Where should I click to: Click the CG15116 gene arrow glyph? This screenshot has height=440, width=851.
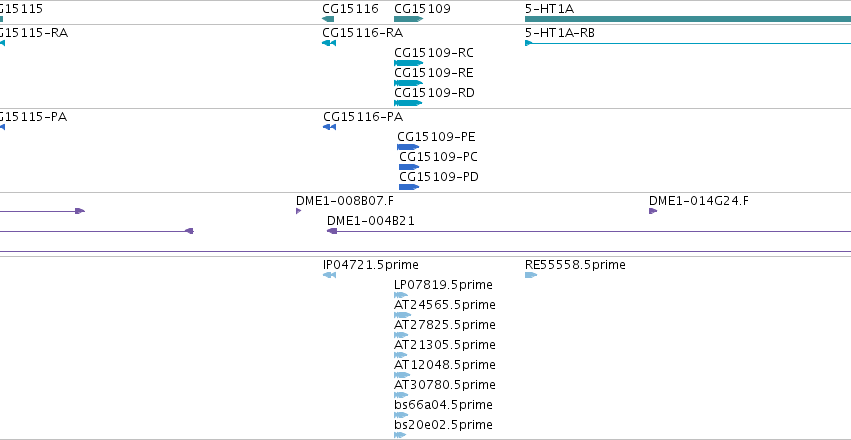point(328,20)
